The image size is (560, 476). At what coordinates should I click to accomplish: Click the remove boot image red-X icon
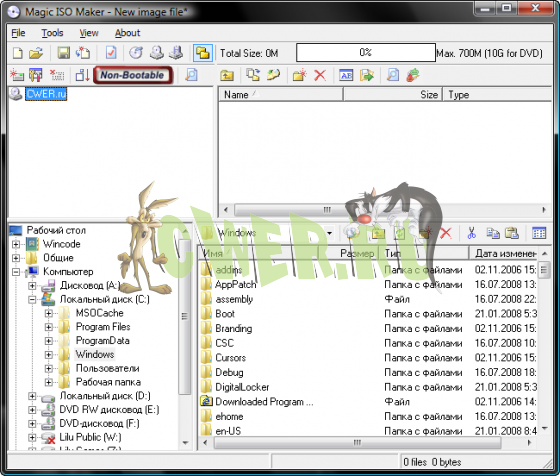(x=57, y=75)
